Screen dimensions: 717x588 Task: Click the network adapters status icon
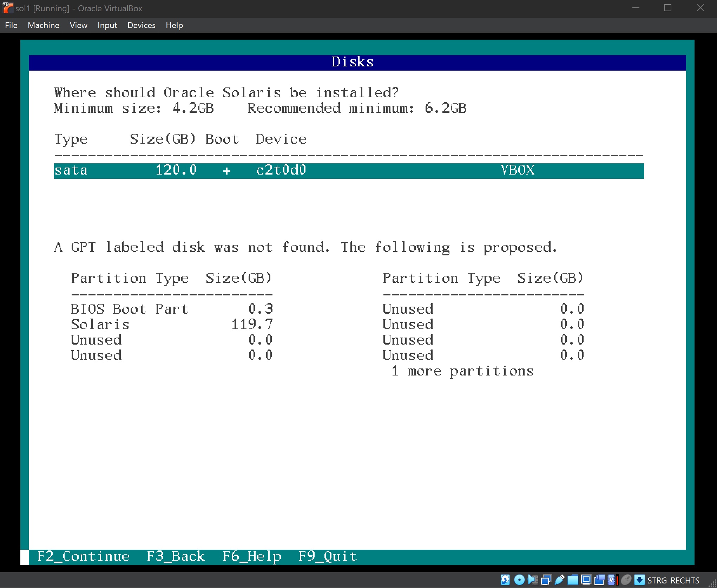point(546,580)
